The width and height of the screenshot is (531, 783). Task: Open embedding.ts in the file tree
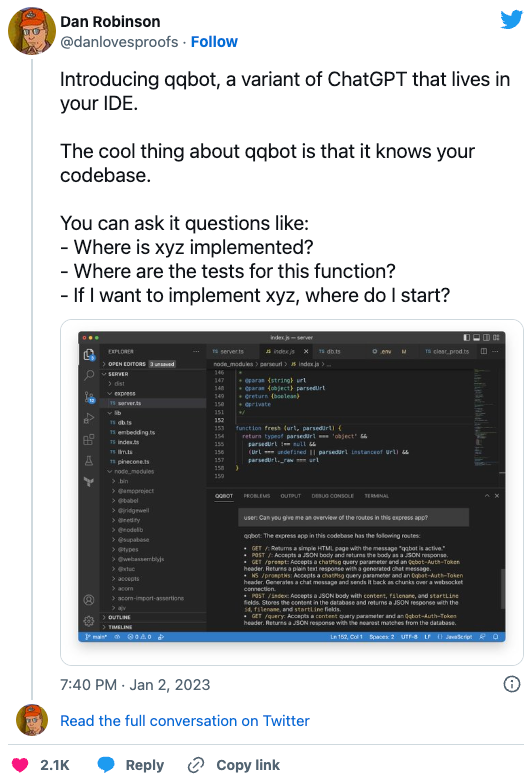(132, 432)
